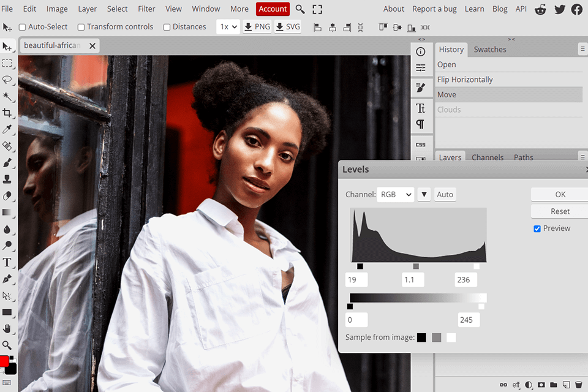Viewport: 588px width, 392px height.
Task: Select the Eyedropper tool
Action: pos(7,129)
